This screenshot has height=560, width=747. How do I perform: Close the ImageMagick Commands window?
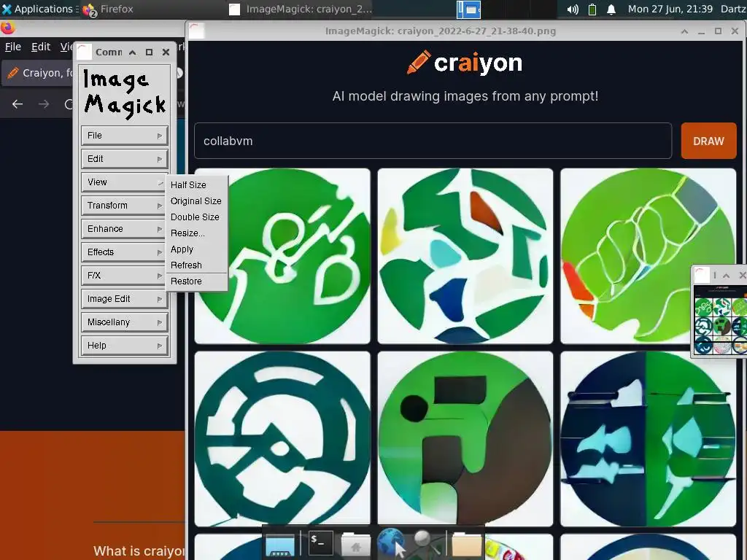166,52
